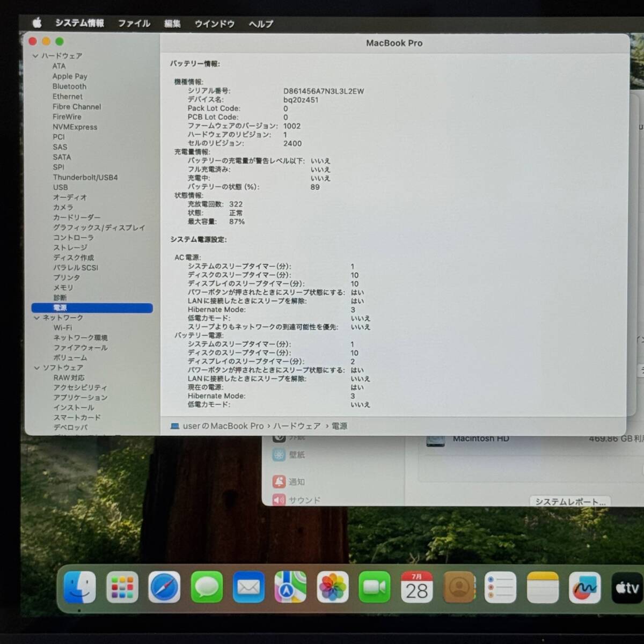Viewport: 644px width, 644px height.
Task: Open the ヘルプ menu
Action: tap(261, 24)
